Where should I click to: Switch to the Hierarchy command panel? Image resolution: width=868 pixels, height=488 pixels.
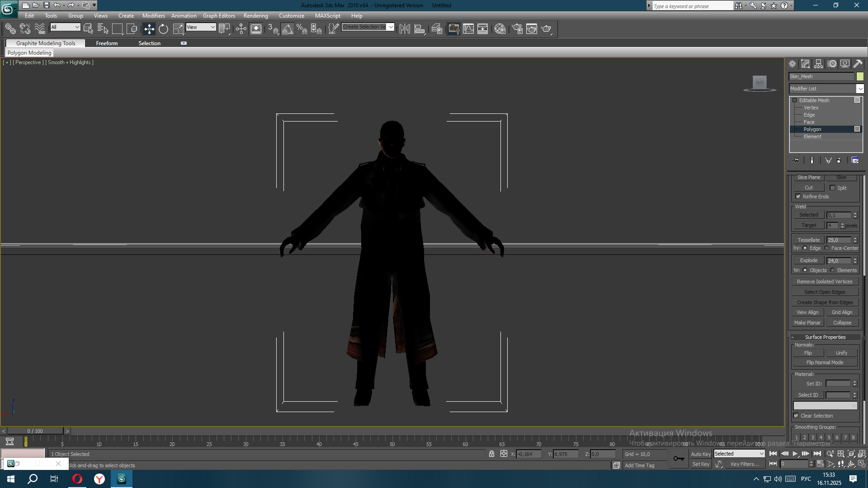point(819,64)
